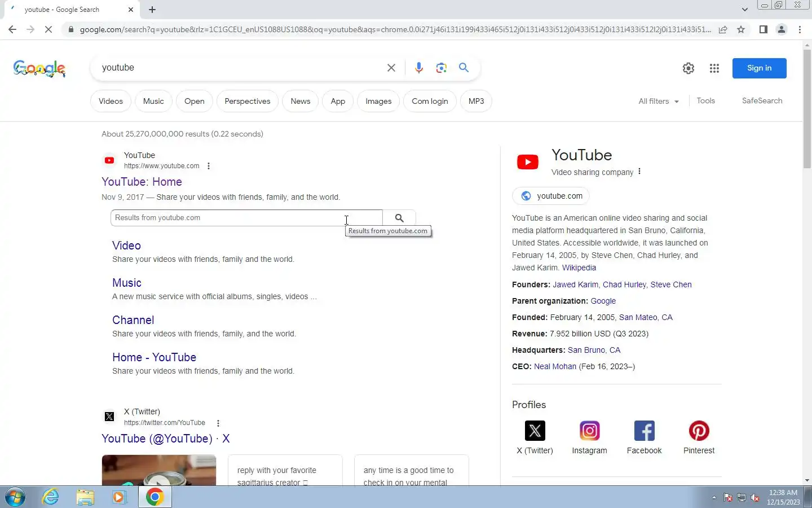Open Google quick settings gear

(x=689, y=68)
